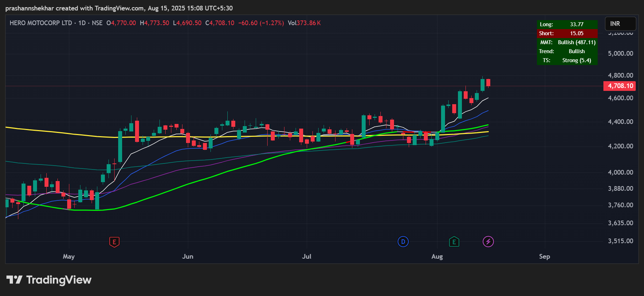The height and width of the screenshot is (296, 644).
Task: Click the 4,600.00 price scale label
Action: 620,98
